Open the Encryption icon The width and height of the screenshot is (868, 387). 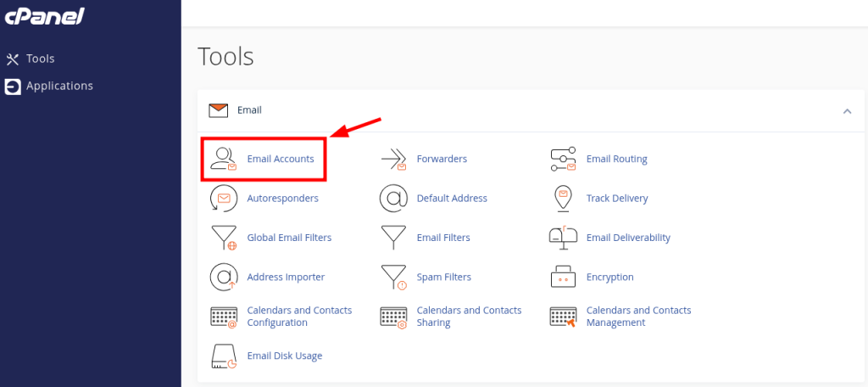pos(563,277)
